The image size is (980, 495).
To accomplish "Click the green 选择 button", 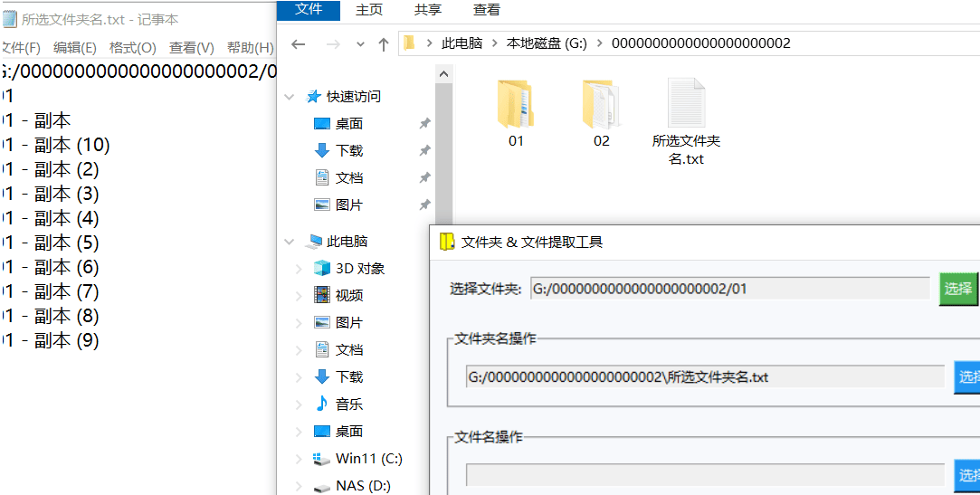I will pyautogui.click(x=958, y=289).
